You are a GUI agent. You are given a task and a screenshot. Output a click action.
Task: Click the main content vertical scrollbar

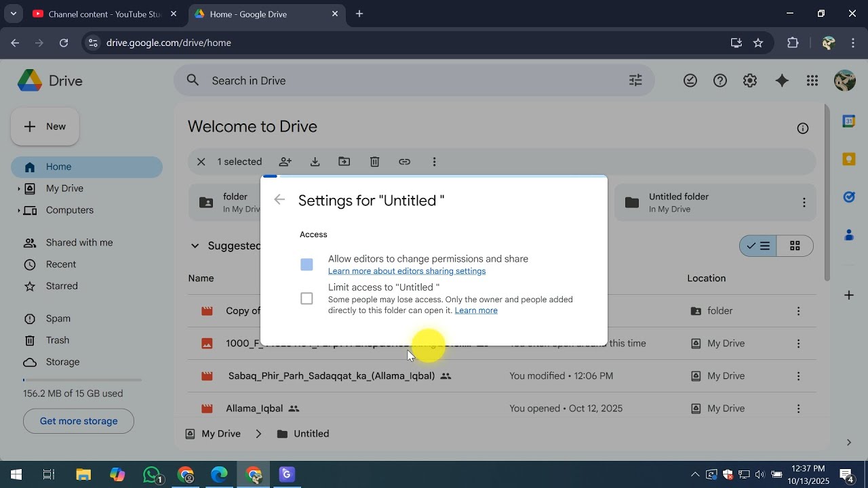pos(827,192)
